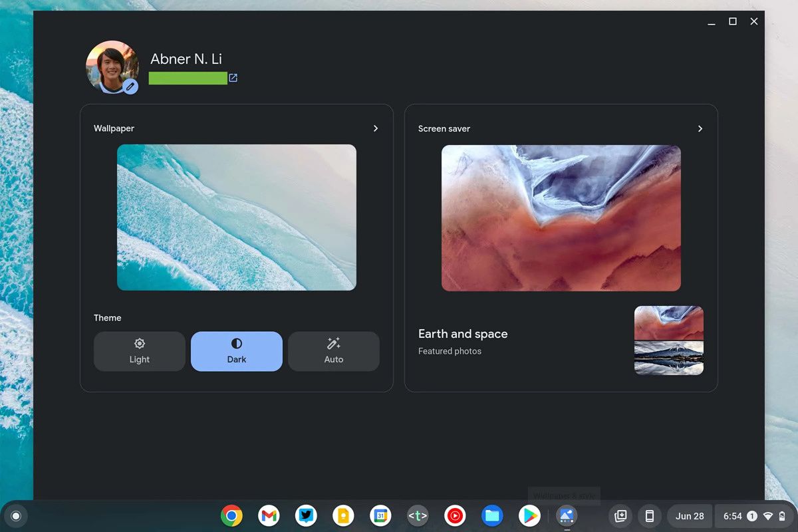Select the current wallpaper preview image
The width and height of the screenshot is (798, 532).
coord(236,217)
